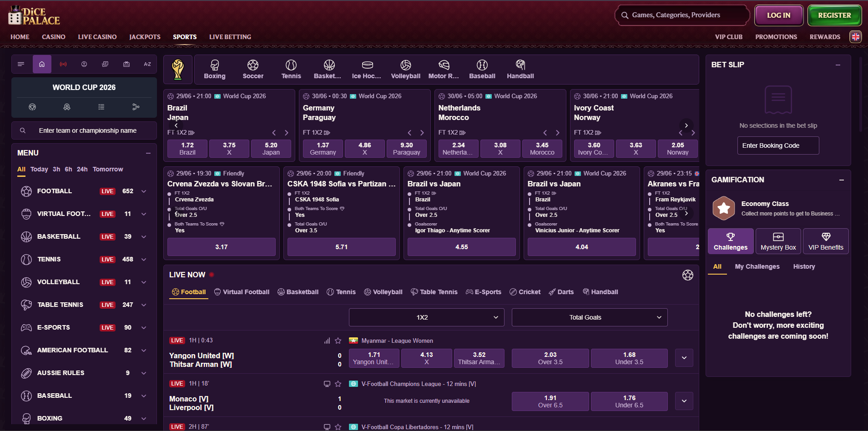Click the Dice Palace logo
This screenshot has height=431, width=868.
tap(34, 16)
